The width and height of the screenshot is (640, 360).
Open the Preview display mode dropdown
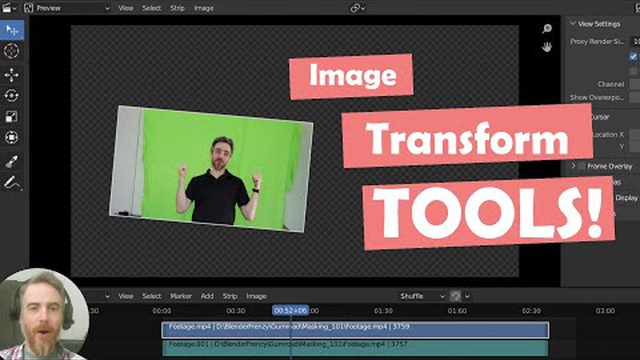pos(67,8)
